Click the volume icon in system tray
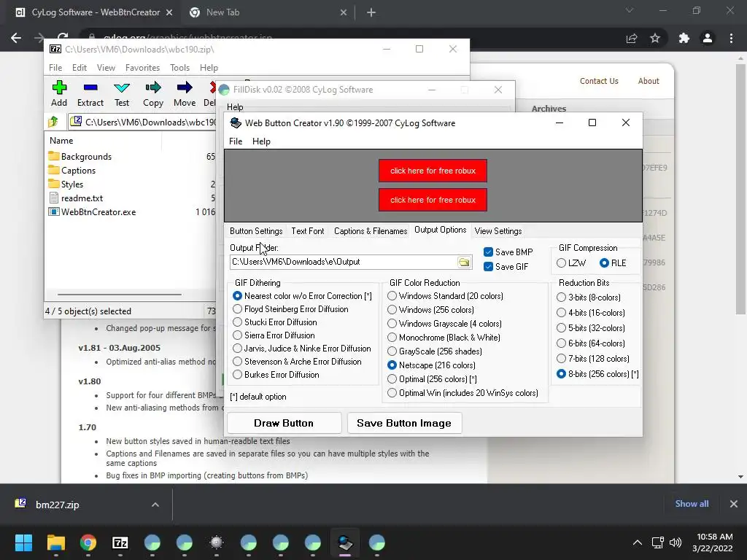The image size is (747, 560). point(675,542)
